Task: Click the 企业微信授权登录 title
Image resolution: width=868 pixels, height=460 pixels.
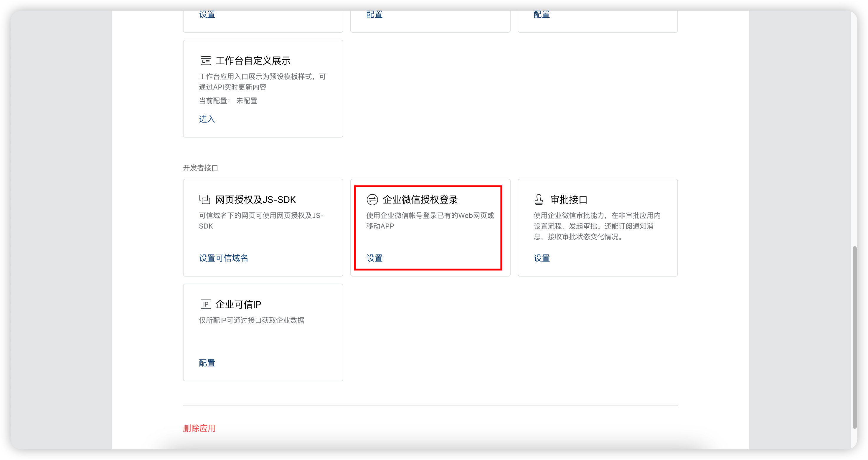Action: point(420,199)
